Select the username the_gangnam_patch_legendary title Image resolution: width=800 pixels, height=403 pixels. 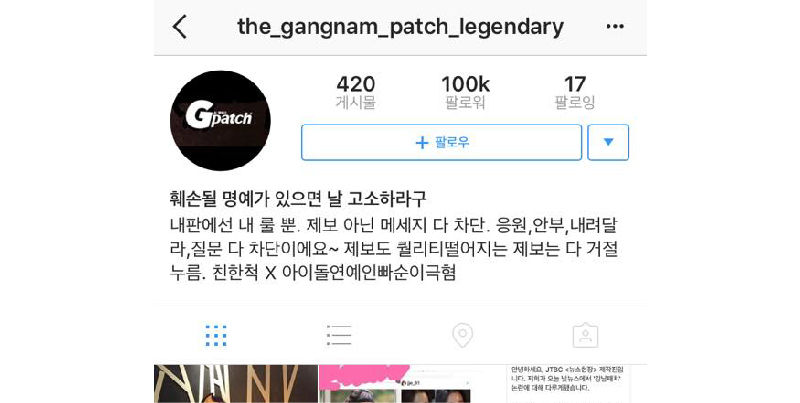(x=401, y=27)
